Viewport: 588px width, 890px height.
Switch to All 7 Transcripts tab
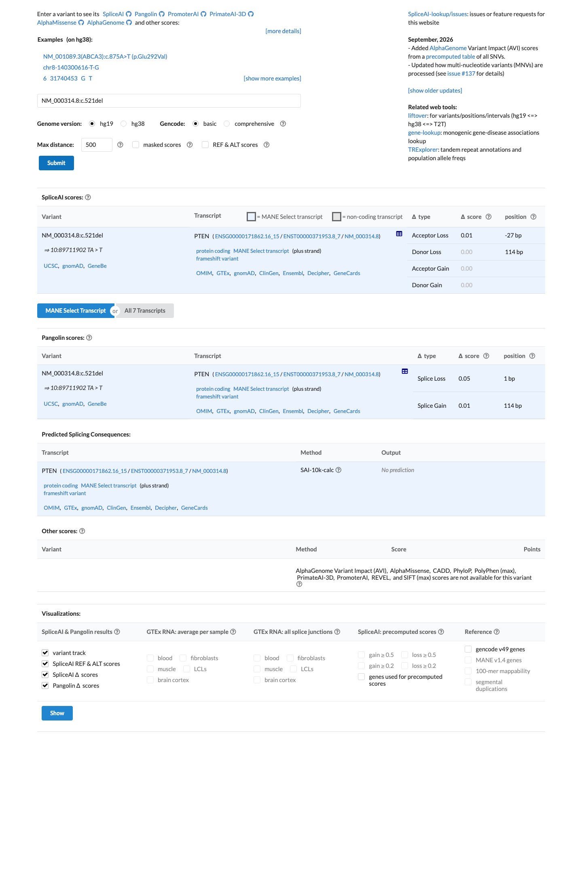coord(145,311)
